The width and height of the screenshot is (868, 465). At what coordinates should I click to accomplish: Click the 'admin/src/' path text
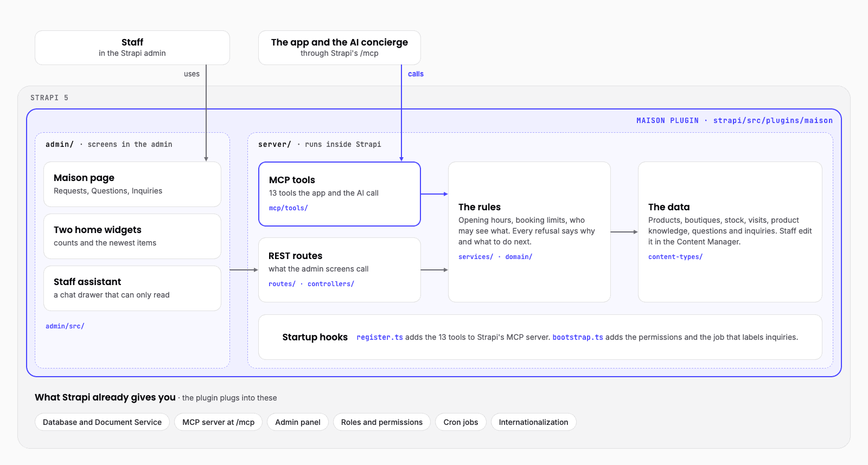pos(65,326)
